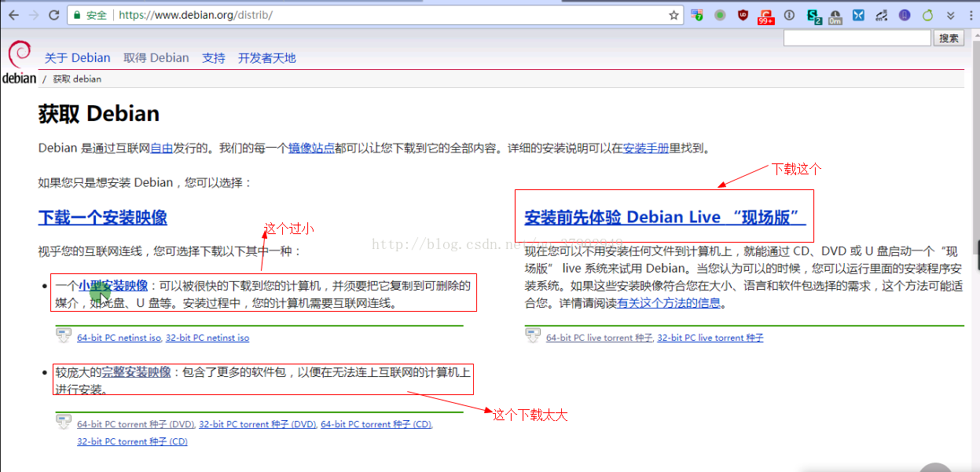
Task: Click the download icon beside netinst iso links
Action: coord(64,336)
